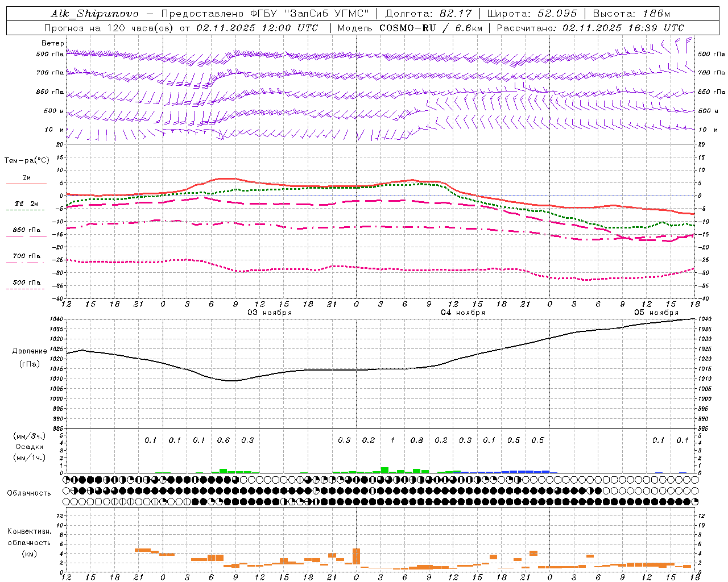
Task: Select the provider text ФГБУ "ЗапСиб УГМС"
Action: pyautogui.click(x=309, y=14)
